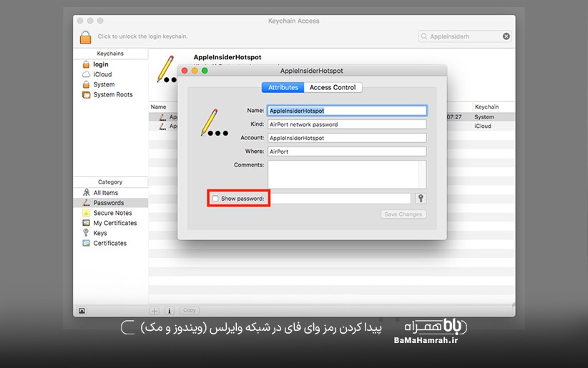
Task: Click the Save Changes button
Action: 403,214
